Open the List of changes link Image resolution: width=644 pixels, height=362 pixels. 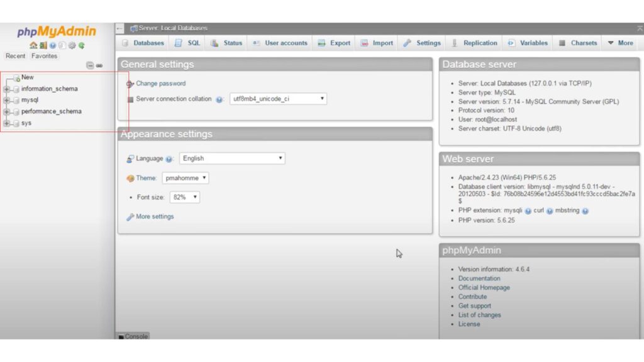[479, 315]
